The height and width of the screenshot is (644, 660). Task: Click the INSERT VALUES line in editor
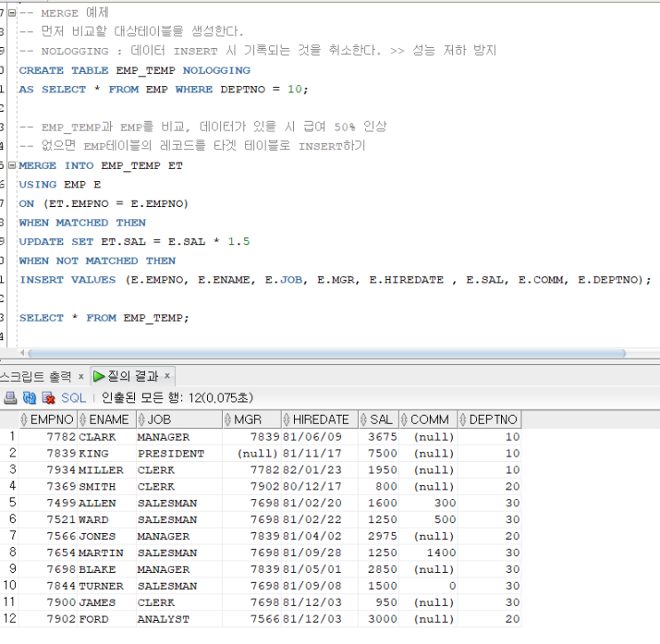click(335, 280)
